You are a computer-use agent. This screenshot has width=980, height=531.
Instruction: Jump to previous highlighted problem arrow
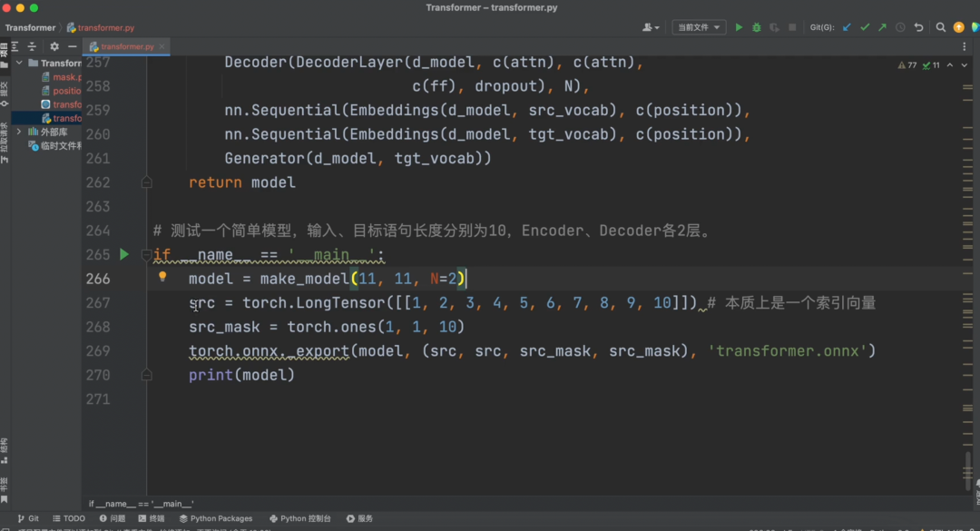pyautogui.click(x=950, y=65)
